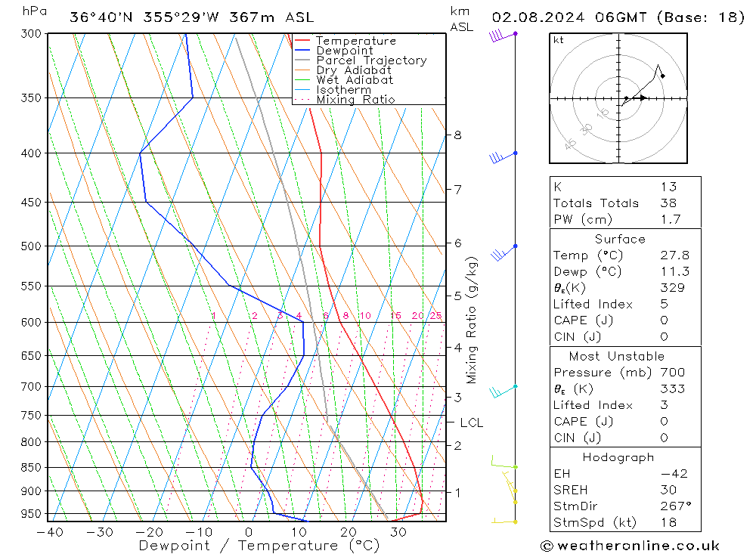Click the surface Temp value '27.8'
756x554 pixels.
[675, 255]
